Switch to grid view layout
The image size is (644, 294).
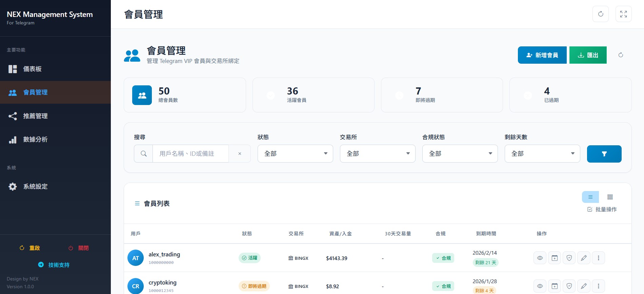[610, 197]
